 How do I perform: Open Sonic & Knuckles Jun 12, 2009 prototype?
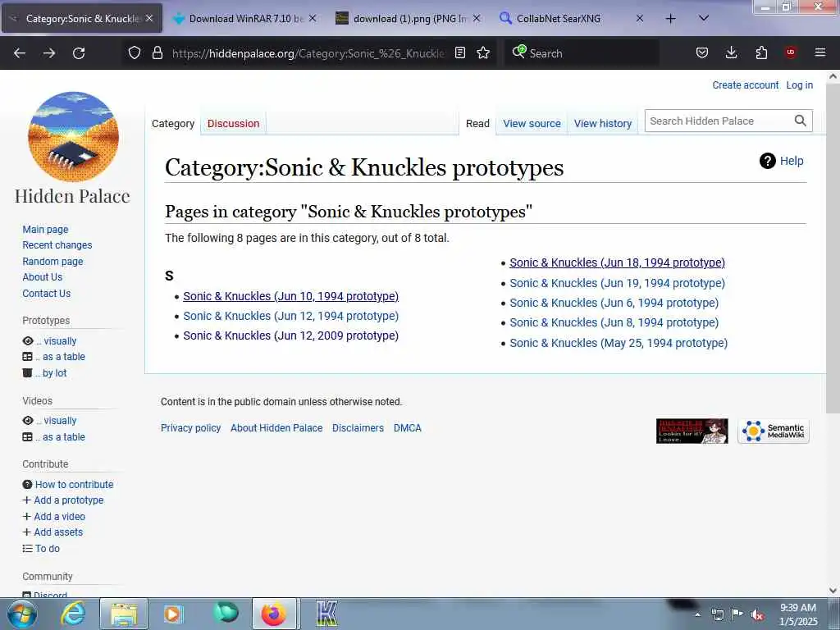click(x=291, y=336)
